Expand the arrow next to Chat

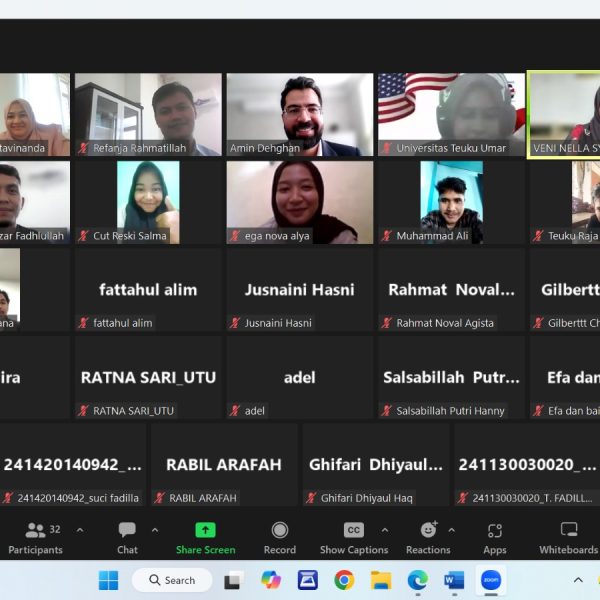click(x=155, y=530)
